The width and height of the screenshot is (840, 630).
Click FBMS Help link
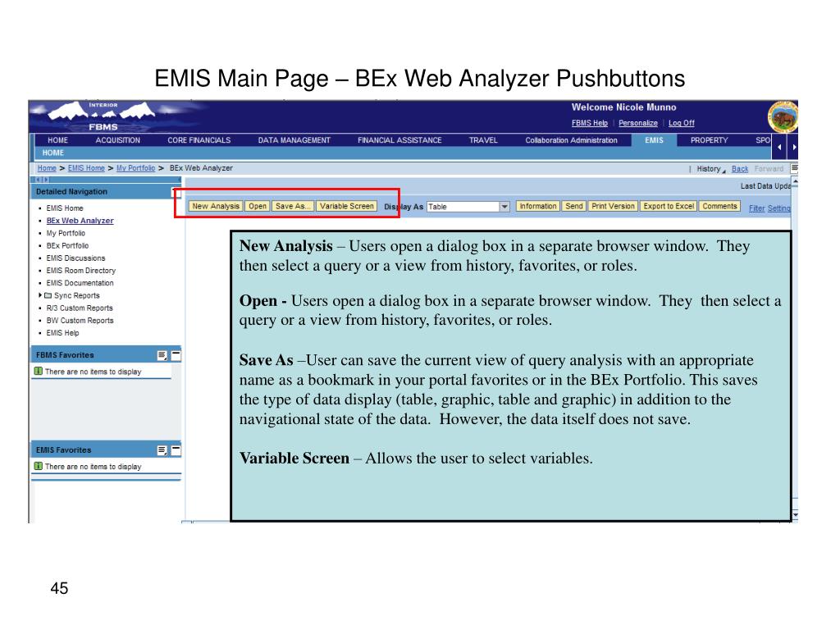(589, 123)
